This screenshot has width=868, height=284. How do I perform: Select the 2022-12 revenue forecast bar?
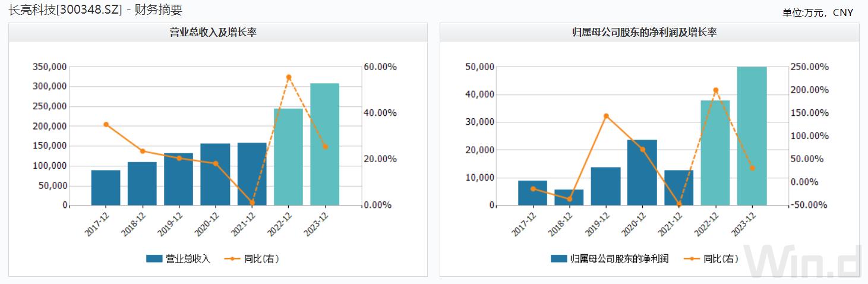pyautogui.click(x=288, y=157)
